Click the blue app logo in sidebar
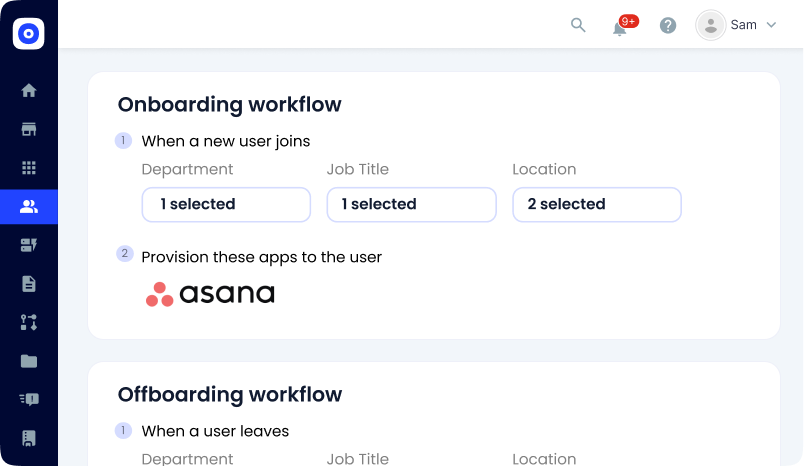The image size is (804, 466). coord(28,33)
